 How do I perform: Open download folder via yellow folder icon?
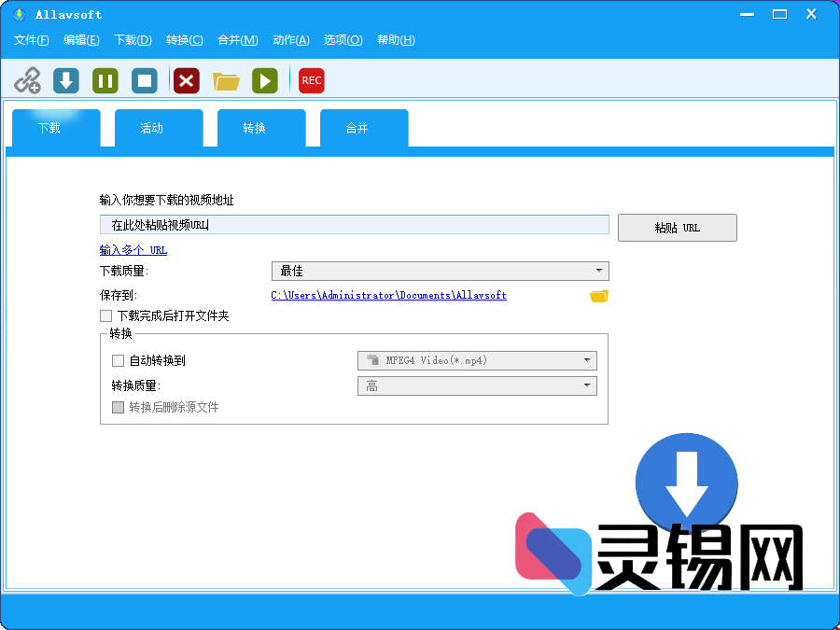click(x=226, y=80)
